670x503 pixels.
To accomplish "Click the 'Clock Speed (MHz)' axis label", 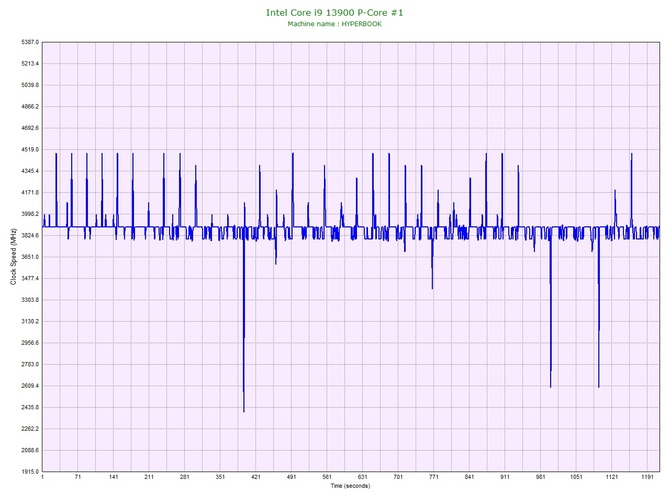I will point(13,257).
